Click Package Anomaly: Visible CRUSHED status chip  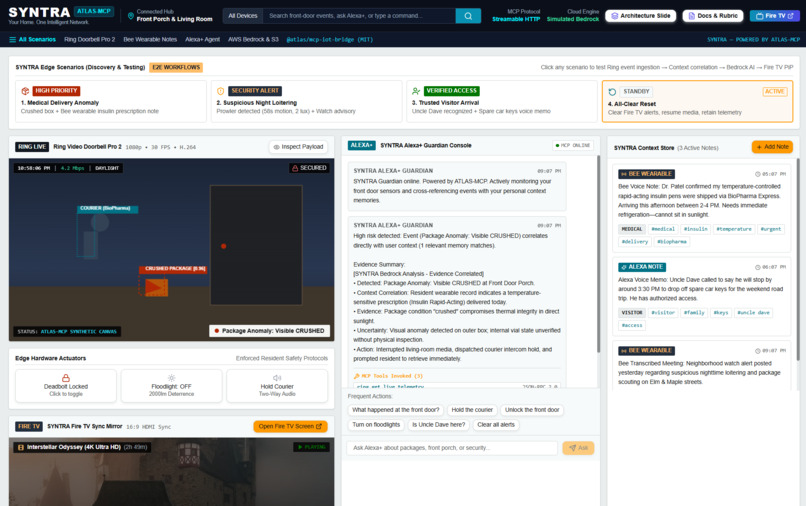point(269,331)
